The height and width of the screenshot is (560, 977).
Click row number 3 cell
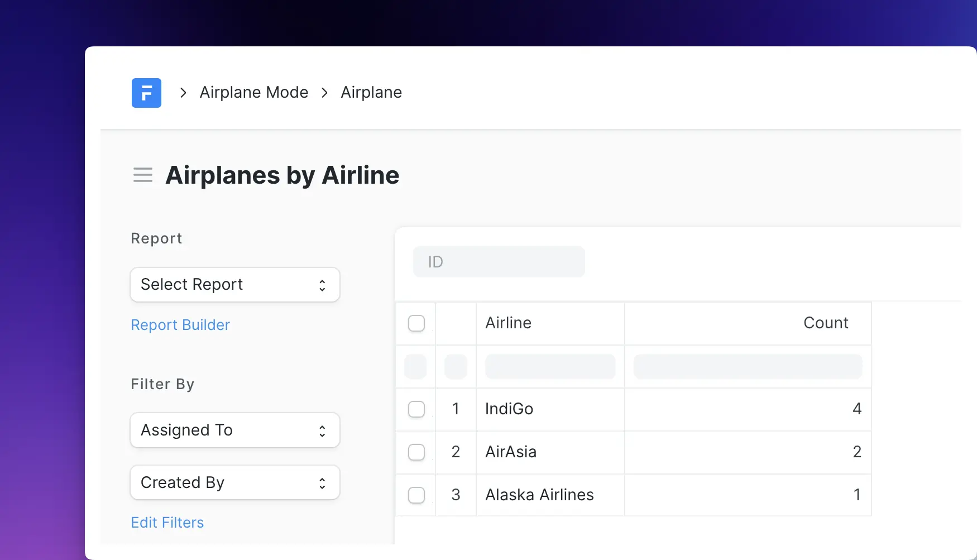coord(456,495)
